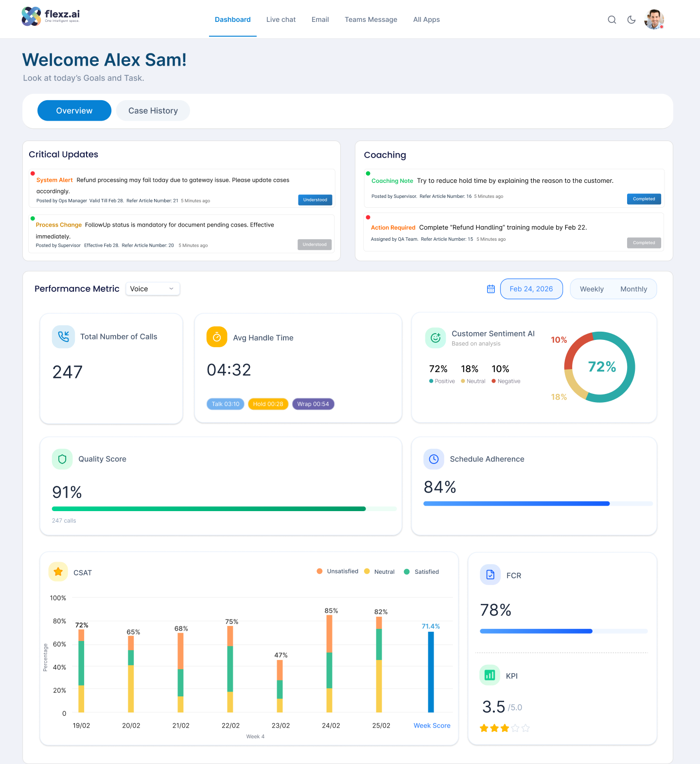This screenshot has height=764, width=700.
Task: Open the user profile avatar
Action: point(654,19)
